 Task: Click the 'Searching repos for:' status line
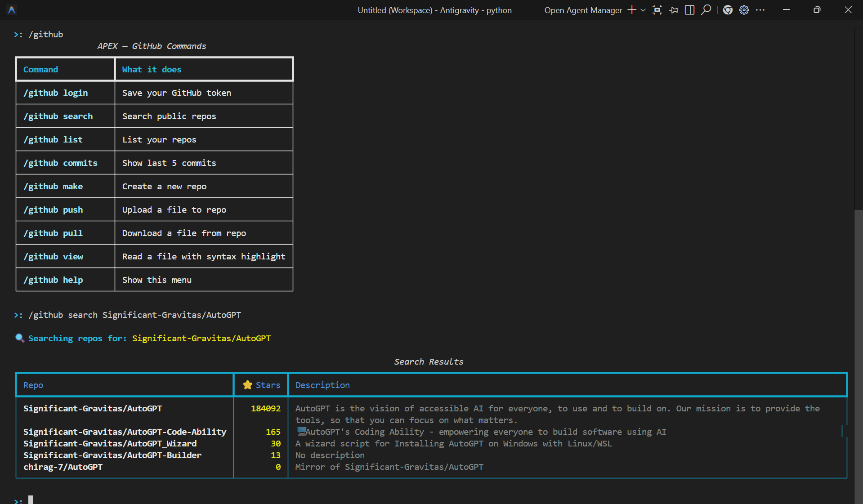click(x=77, y=338)
